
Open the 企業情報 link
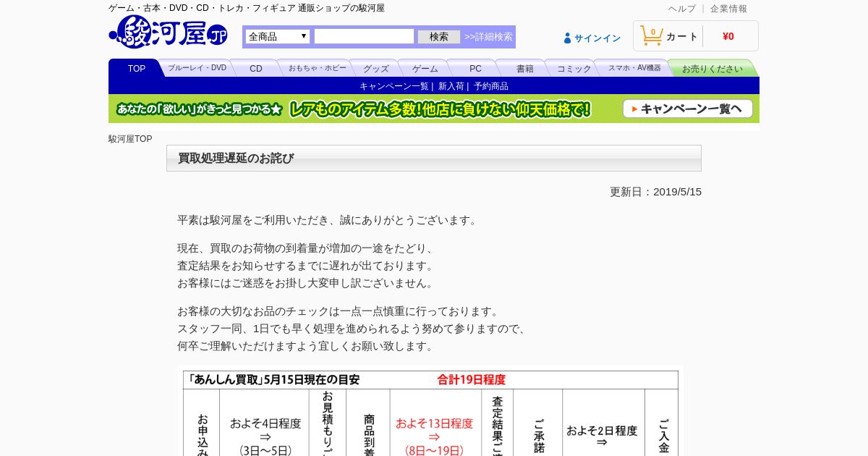tap(728, 9)
